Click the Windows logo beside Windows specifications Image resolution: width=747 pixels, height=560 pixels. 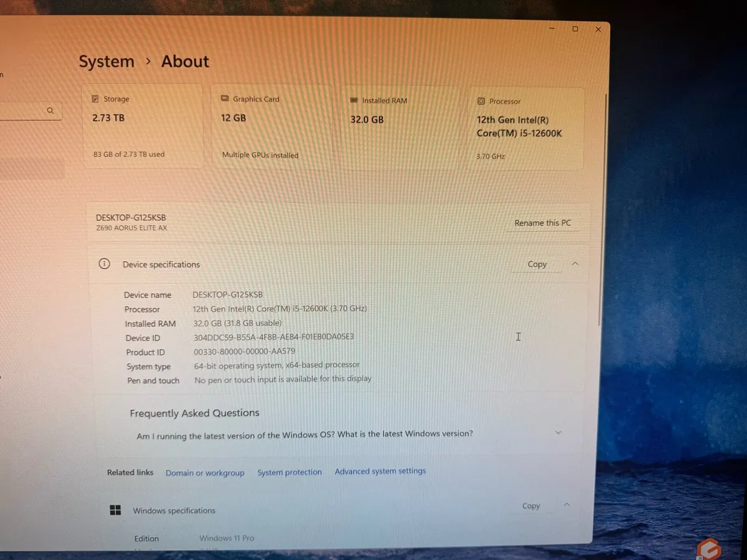click(115, 510)
